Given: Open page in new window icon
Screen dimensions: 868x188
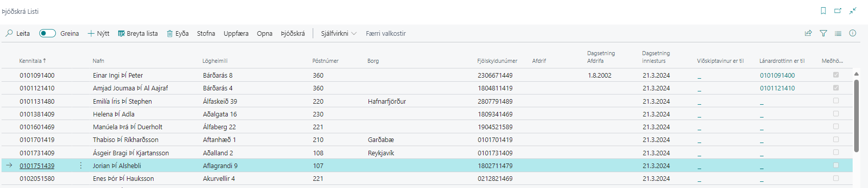Looking at the screenshot, I should point(838,11).
